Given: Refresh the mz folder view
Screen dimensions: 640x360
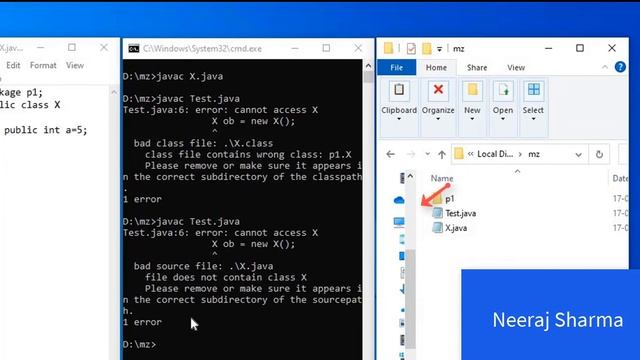Looking at the screenshot, I should (599, 154).
